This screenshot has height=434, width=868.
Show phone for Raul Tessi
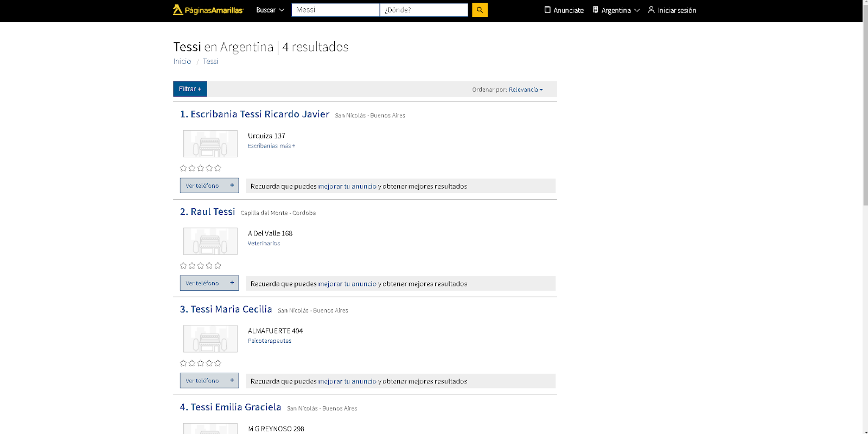click(209, 283)
